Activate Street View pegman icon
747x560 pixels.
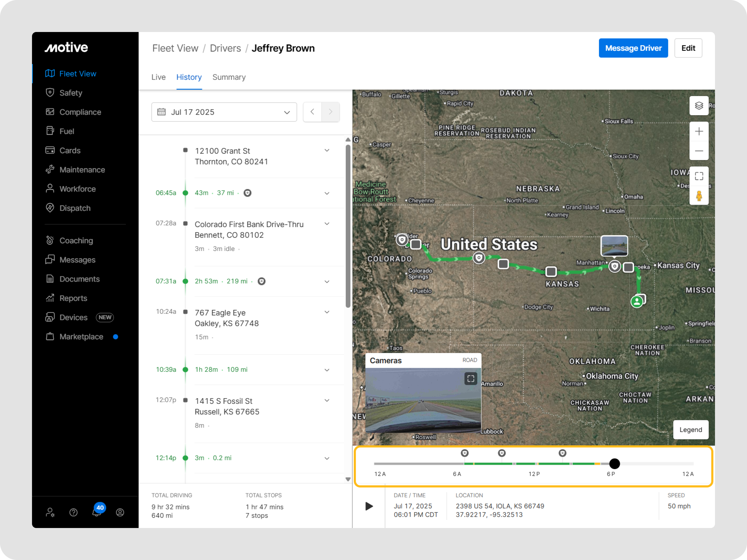699,195
